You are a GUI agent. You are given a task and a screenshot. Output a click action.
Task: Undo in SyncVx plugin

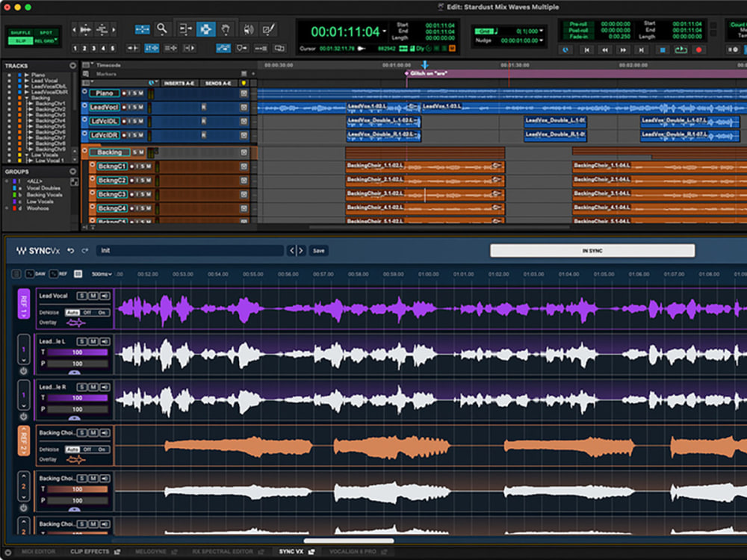[70, 250]
